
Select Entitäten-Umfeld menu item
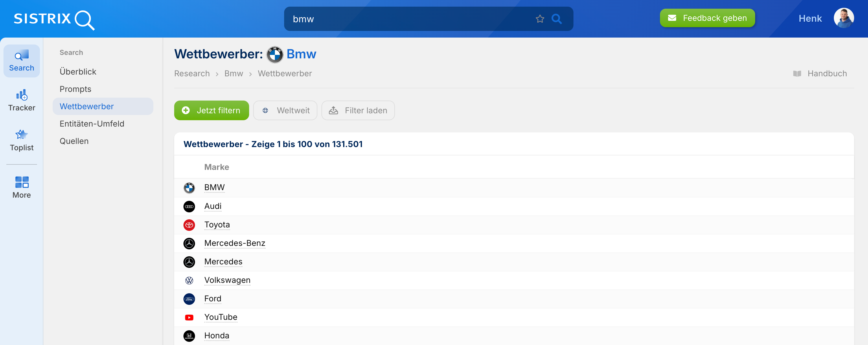point(92,124)
